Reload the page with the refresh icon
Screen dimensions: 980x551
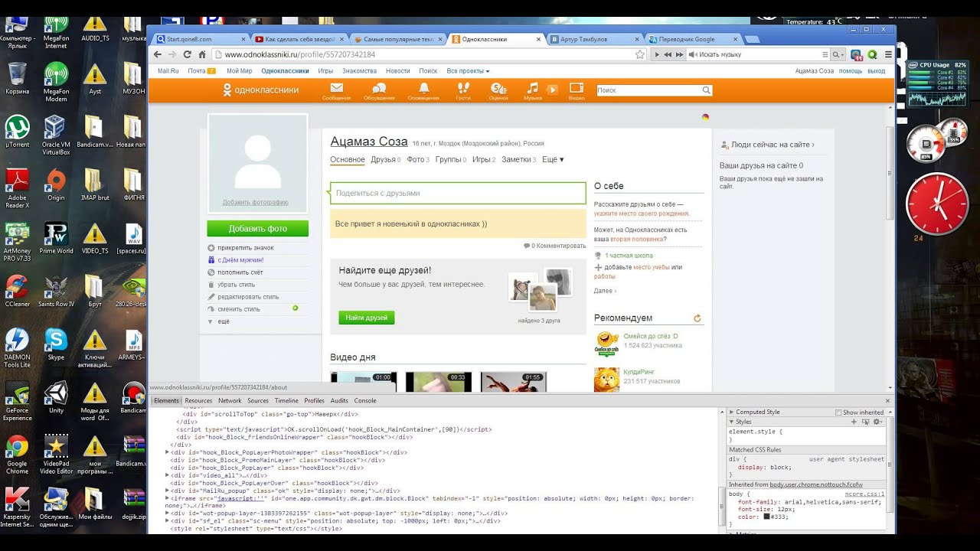click(188, 54)
